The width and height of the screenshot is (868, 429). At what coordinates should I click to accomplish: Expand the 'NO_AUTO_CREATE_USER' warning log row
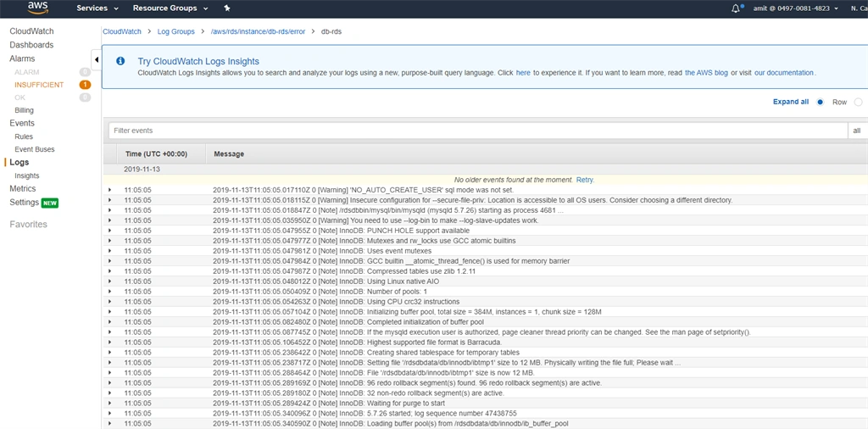109,190
